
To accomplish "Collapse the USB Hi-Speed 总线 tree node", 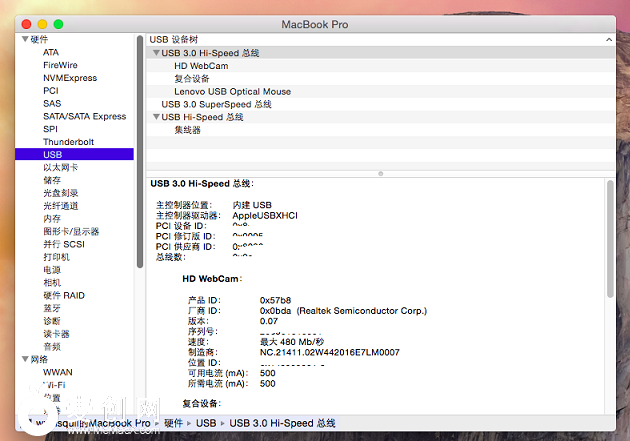I will click(155, 117).
